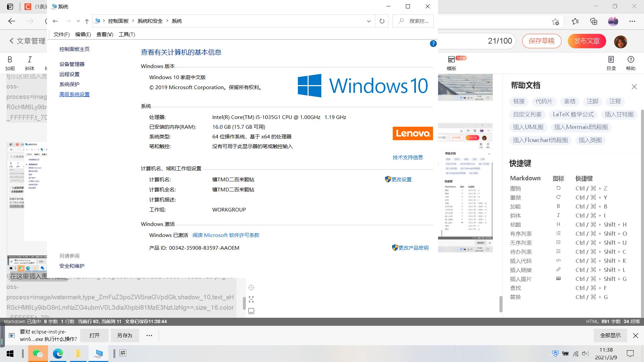
Task: Click the 高级系统设置 link
Action: coord(74,95)
